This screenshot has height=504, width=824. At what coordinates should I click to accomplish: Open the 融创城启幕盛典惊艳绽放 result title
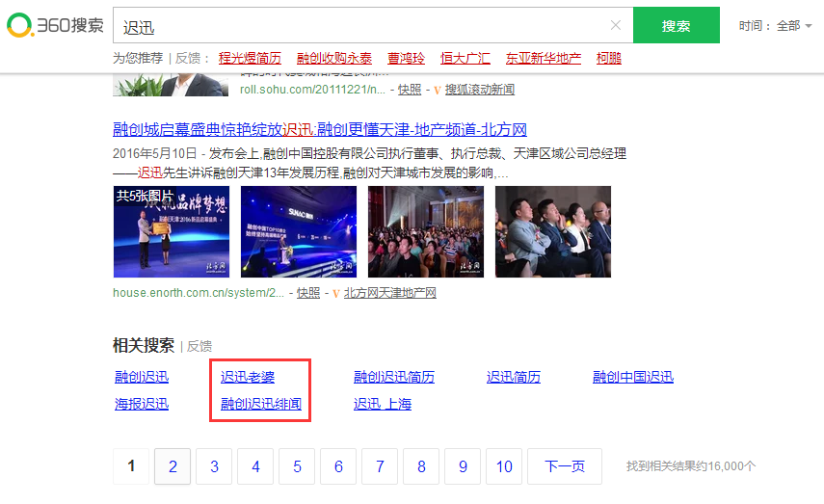point(320,129)
